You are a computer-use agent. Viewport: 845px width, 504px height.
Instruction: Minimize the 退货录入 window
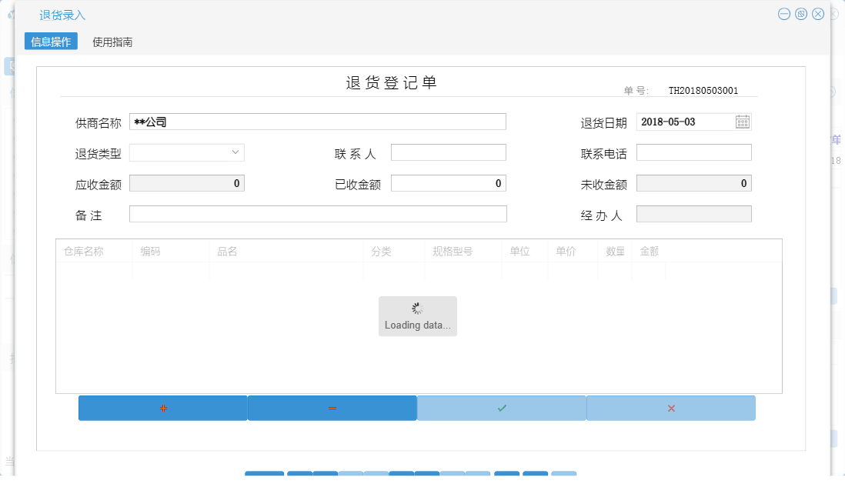tap(783, 13)
